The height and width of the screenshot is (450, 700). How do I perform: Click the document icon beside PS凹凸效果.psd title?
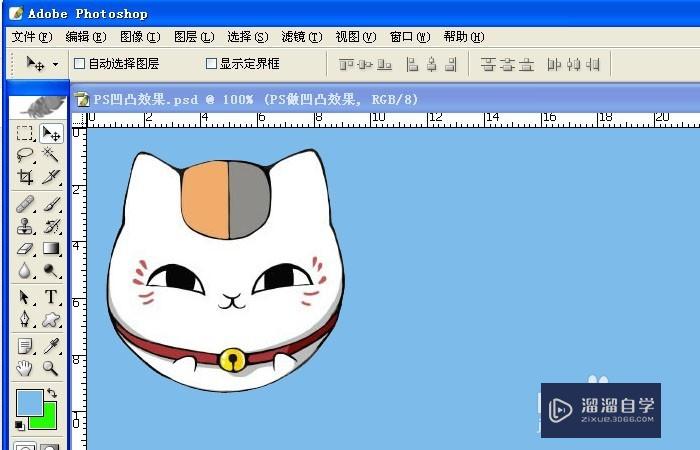(82, 99)
